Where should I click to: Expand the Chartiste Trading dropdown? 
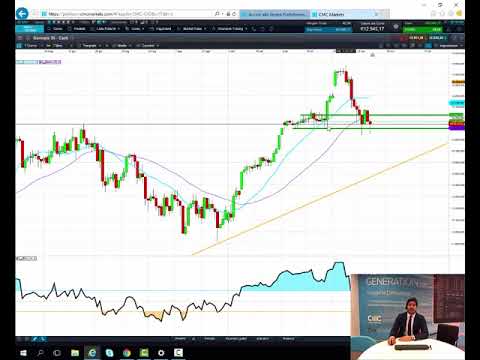click(x=230, y=29)
